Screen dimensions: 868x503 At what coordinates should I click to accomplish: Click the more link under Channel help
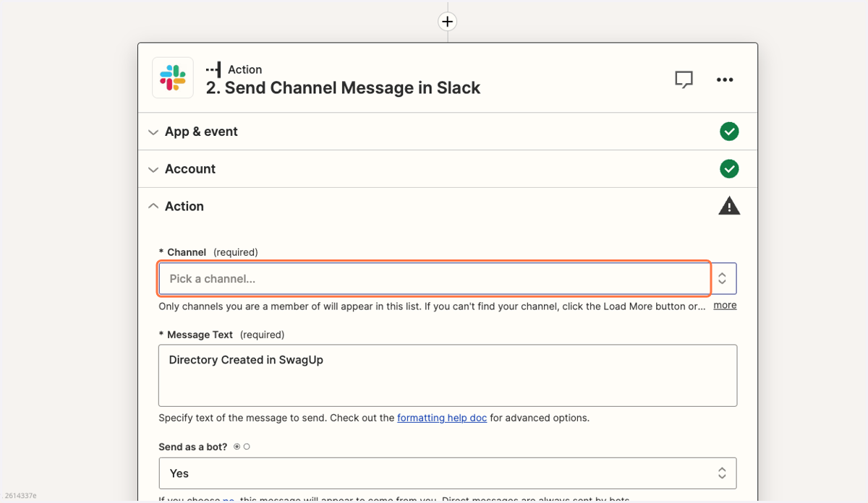click(725, 305)
